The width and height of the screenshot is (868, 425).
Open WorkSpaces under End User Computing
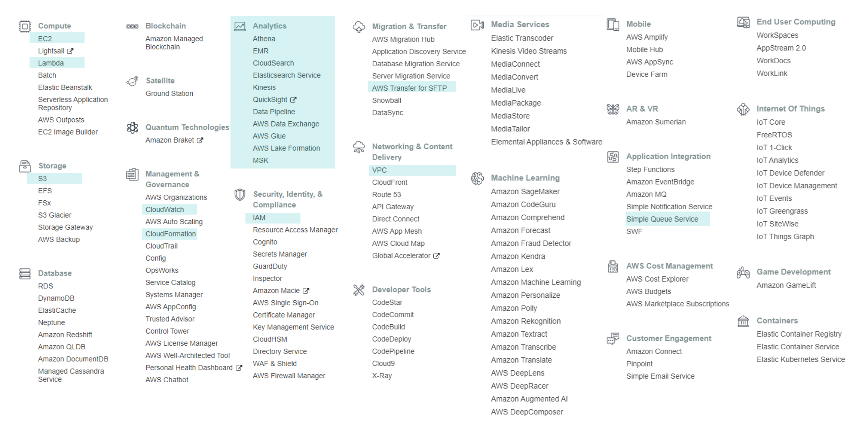(777, 35)
